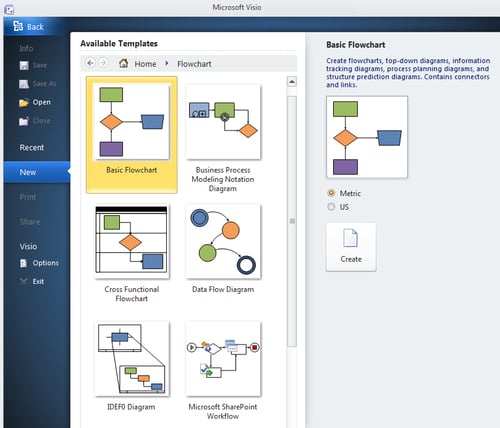This screenshot has height=428, width=500.
Task: Click the 'Available Templates' heading
Action: point(119,44)
